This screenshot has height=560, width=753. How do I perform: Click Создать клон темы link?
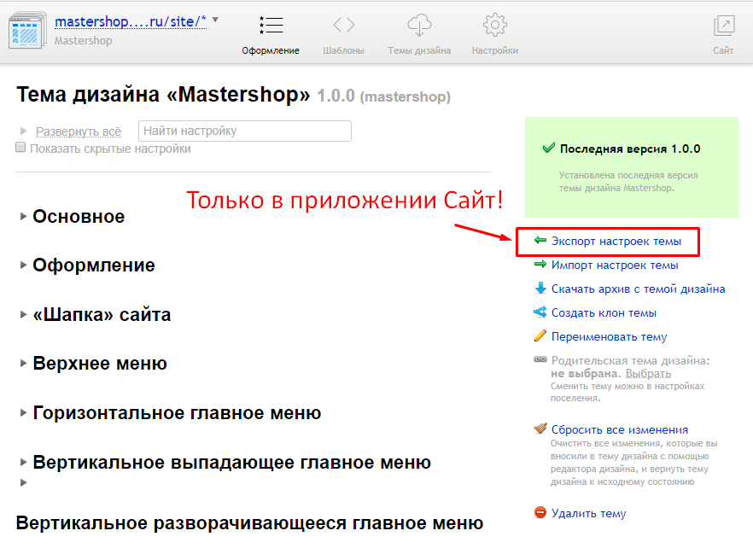[604, 313]
